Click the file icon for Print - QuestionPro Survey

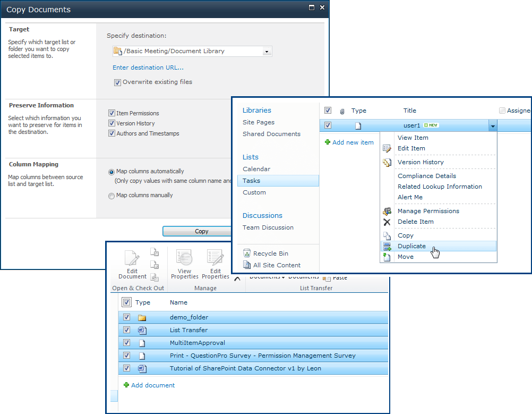click(x=142, y=356)
